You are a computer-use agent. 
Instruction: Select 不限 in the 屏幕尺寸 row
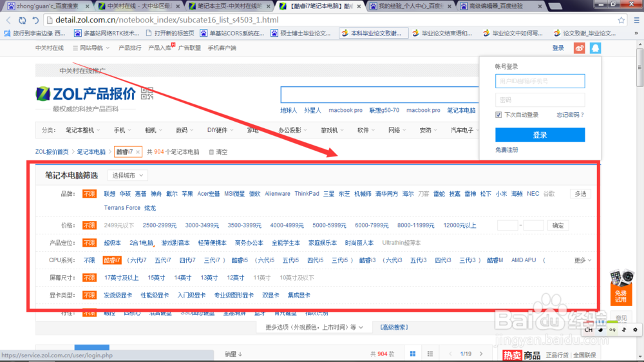89,278
